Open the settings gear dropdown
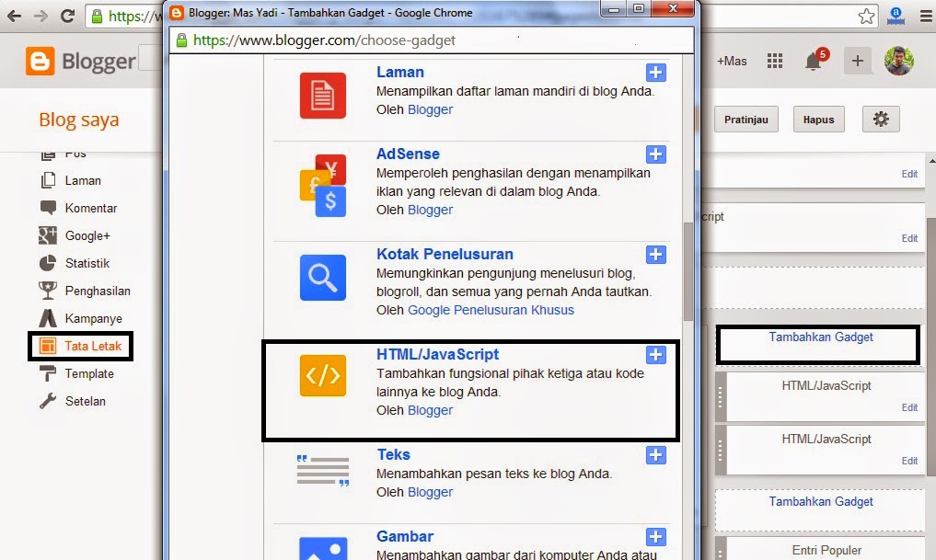Screen dimensions: 936x560 click(x=881, y=120)
